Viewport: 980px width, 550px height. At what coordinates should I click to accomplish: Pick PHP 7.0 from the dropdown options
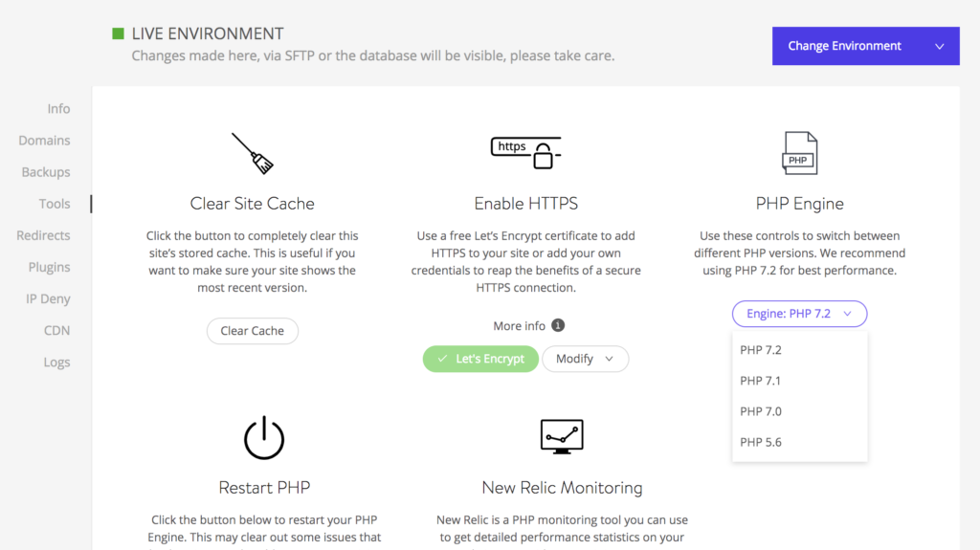761,411
